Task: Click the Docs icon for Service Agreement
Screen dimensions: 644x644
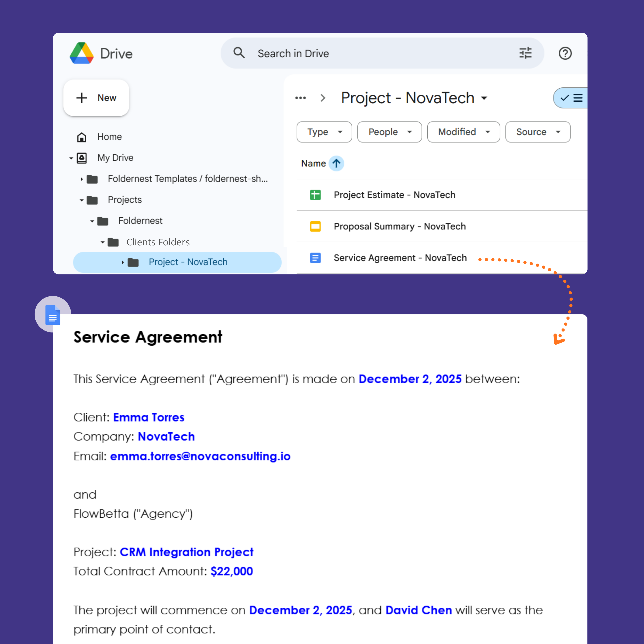Action: click(x=315, y=258)
